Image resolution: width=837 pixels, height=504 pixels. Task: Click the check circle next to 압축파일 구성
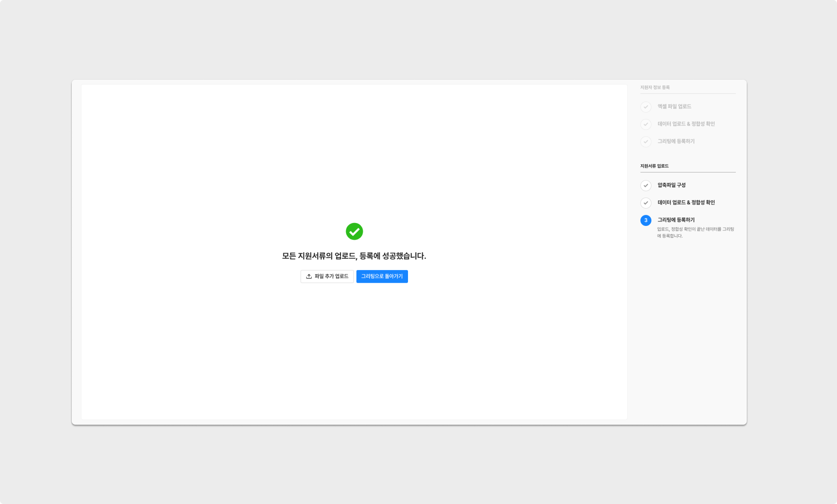(x=645, y=185)
